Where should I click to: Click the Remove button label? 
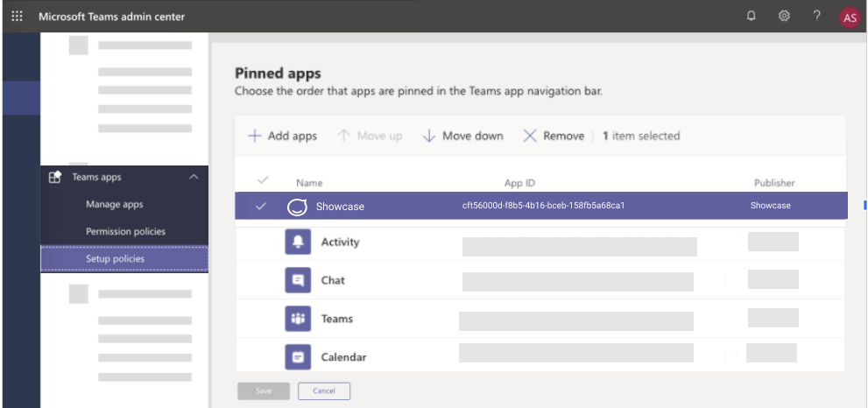(563, 137)
